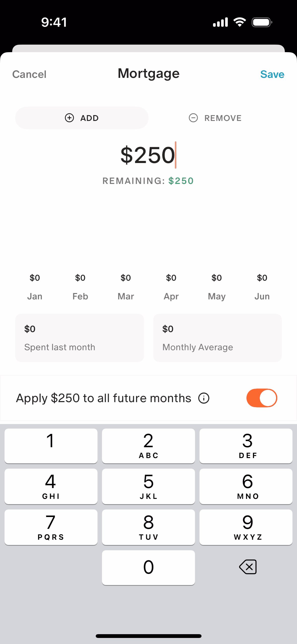Image resolution: width=297 pixels, height=644 pixels.
Task: Open the Monthly Average card
Action: click(x=217, y=338)
